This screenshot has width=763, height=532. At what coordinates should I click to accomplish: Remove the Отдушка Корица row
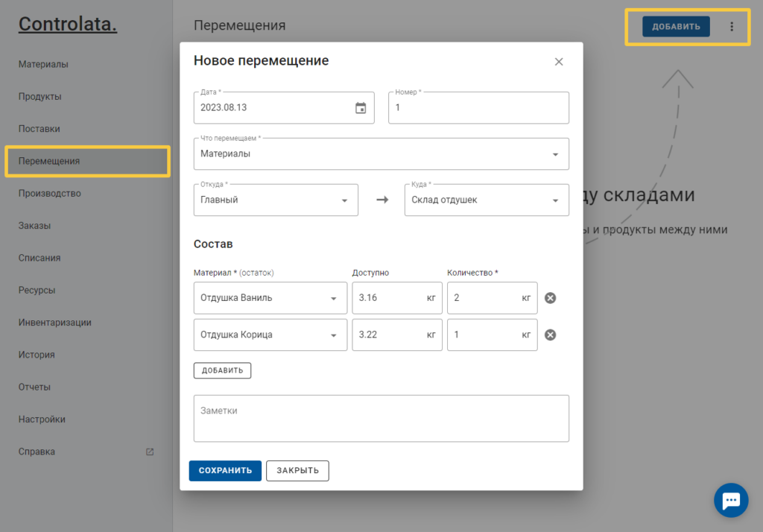click(551, 335)
